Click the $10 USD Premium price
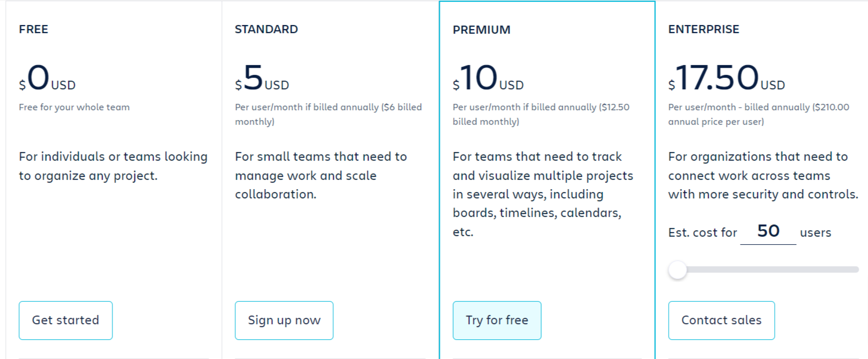The image size is (868, 359). pos(487,78)
